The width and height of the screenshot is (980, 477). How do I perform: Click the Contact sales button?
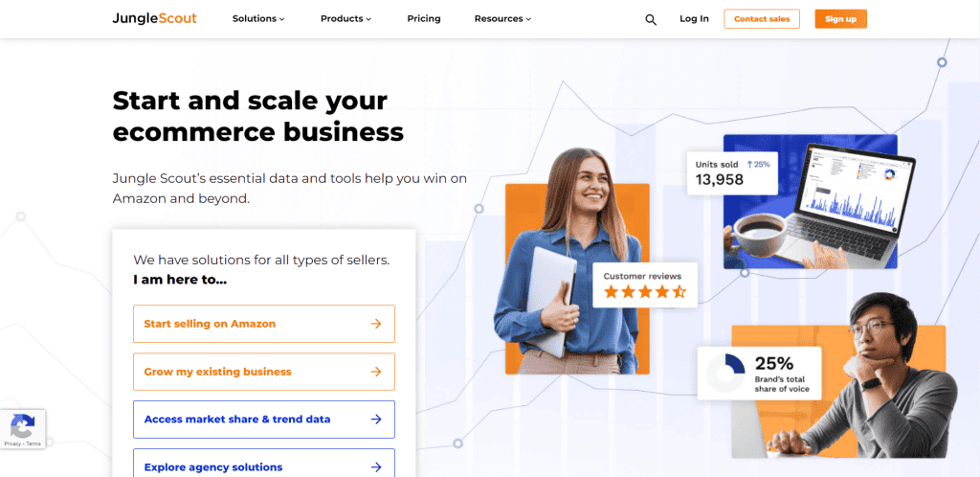(762, 19)
